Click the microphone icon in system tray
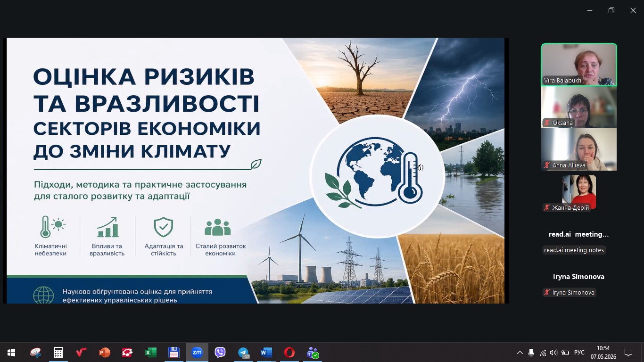The image size is (644, 362). [x=531, y=353]
